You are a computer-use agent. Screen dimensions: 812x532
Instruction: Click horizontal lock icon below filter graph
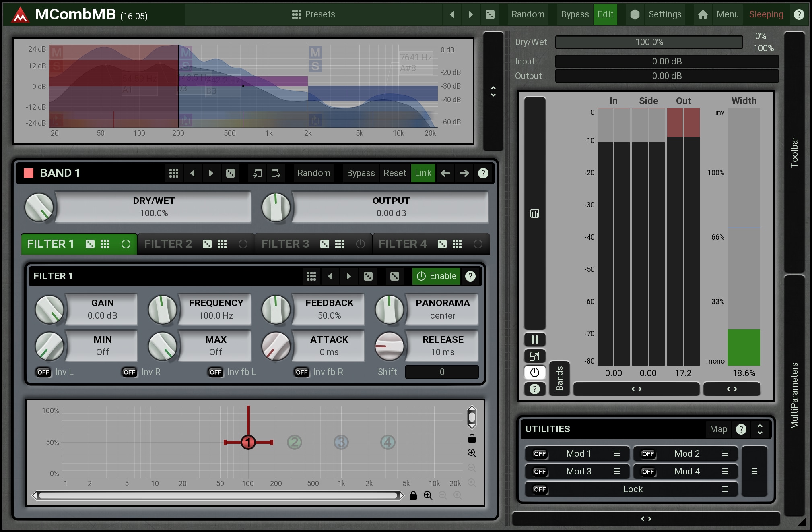tap(413, 495)
